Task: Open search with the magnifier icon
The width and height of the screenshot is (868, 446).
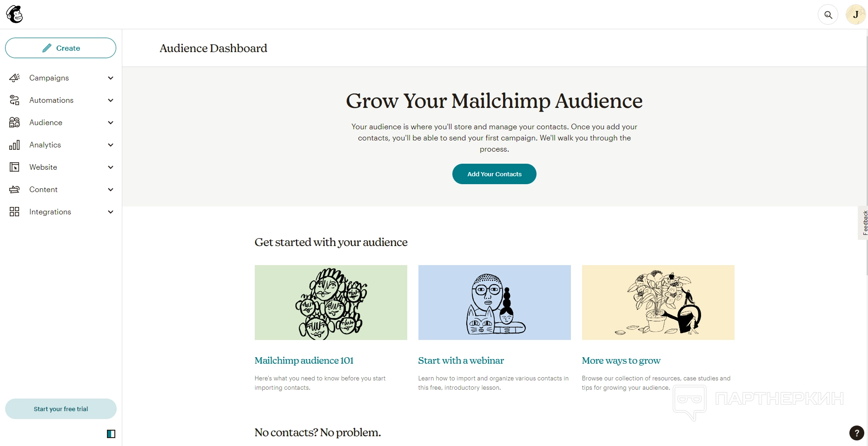Action: (828, 15)
